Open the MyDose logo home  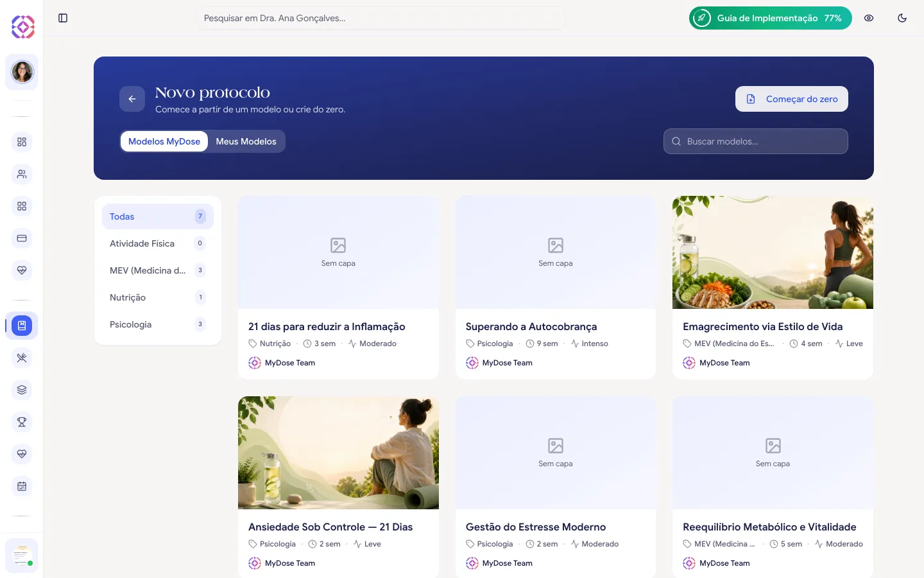coord(22,26)
